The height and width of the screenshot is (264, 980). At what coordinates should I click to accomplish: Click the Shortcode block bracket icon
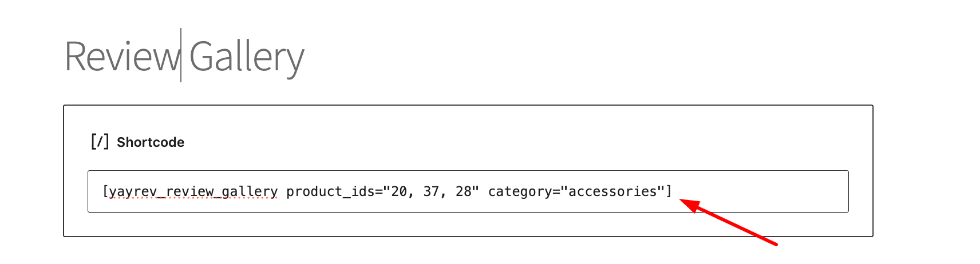pyautogui.click(x=100, y=142)
